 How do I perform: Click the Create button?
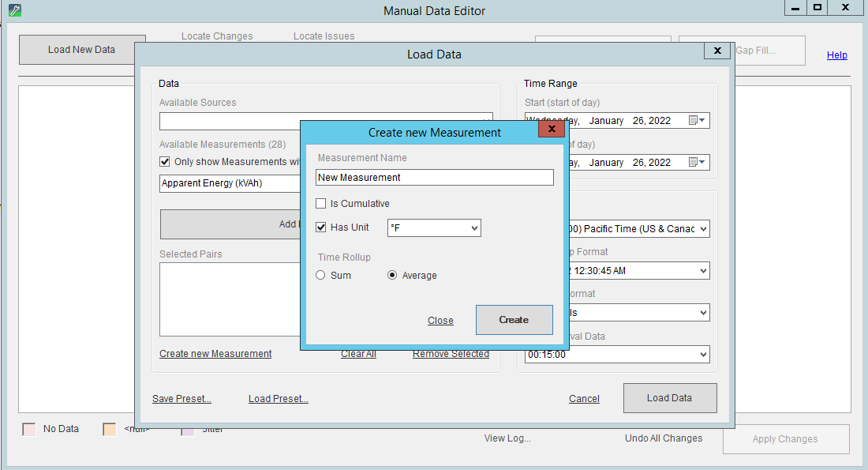tap(514, 320)
